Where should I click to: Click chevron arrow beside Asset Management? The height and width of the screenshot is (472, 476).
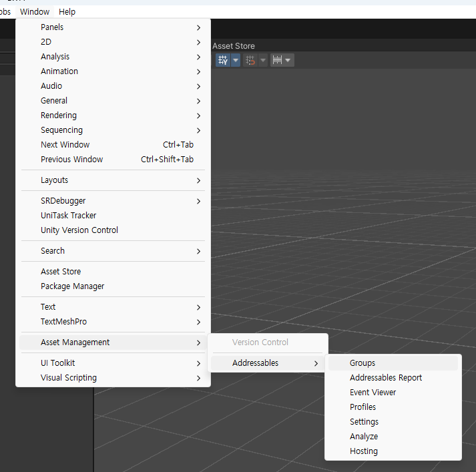(x=198, y=342)
